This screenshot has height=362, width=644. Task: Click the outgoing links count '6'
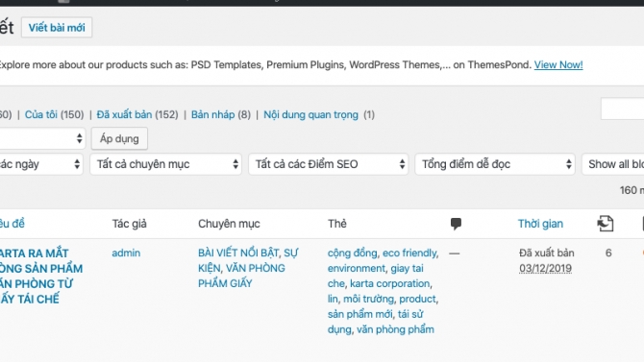tap(608, 253)
